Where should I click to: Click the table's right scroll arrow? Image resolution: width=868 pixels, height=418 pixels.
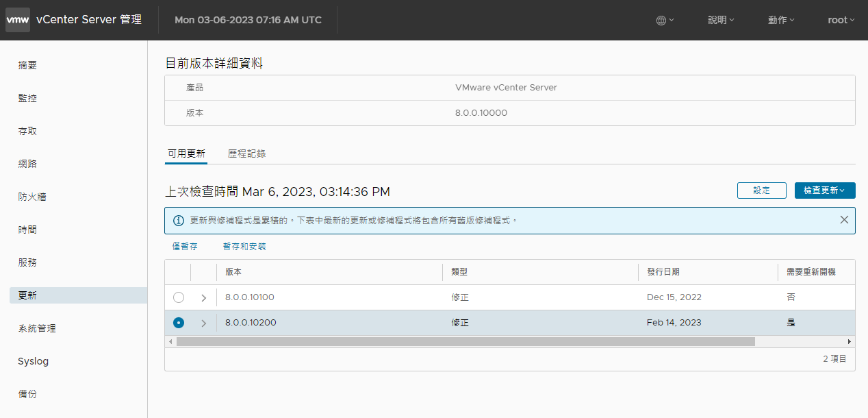coord(850,341)
